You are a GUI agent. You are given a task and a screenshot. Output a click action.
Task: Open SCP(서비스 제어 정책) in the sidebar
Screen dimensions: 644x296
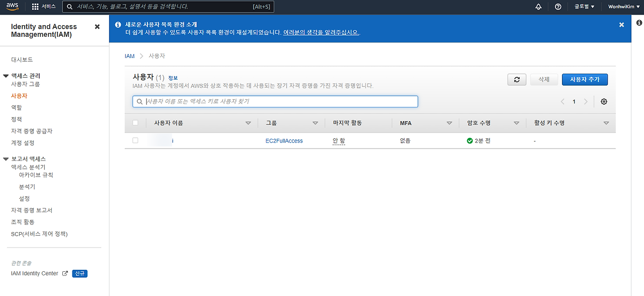[39, 234]
